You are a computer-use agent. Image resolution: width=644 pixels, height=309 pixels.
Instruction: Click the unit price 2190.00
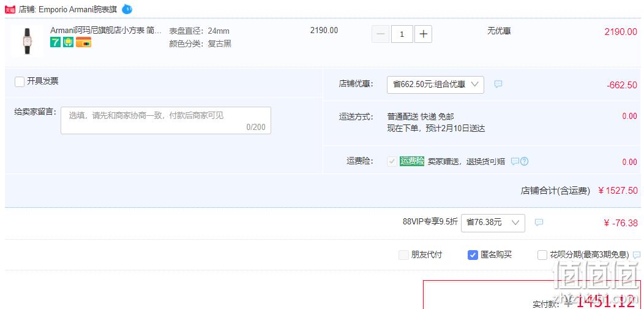[x=324, y=30]
